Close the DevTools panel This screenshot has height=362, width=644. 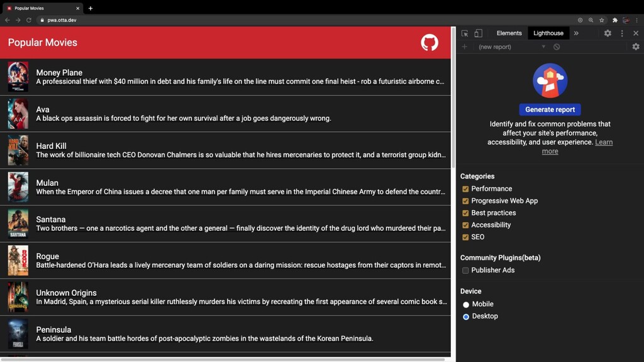pyautogui.click(x=636, y=33)
